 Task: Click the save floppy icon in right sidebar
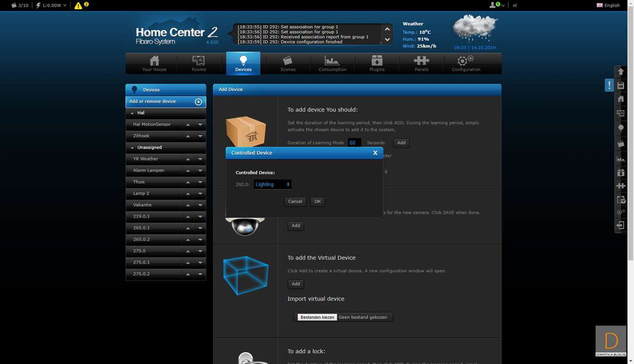click(x=621, y=86)
